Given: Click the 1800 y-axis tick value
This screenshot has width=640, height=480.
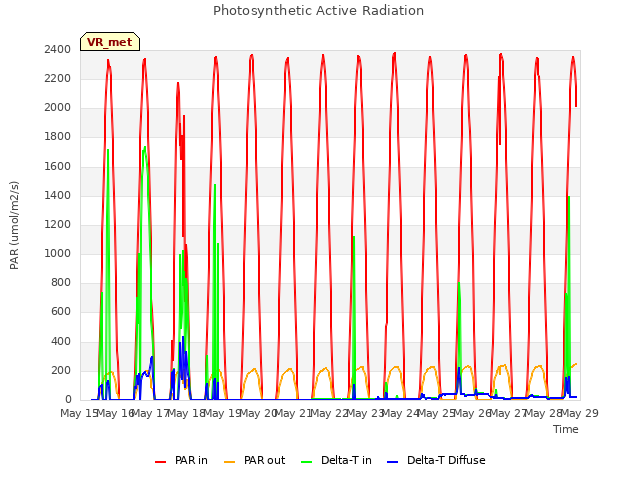Looking at the screenshot, I should 58,137.
